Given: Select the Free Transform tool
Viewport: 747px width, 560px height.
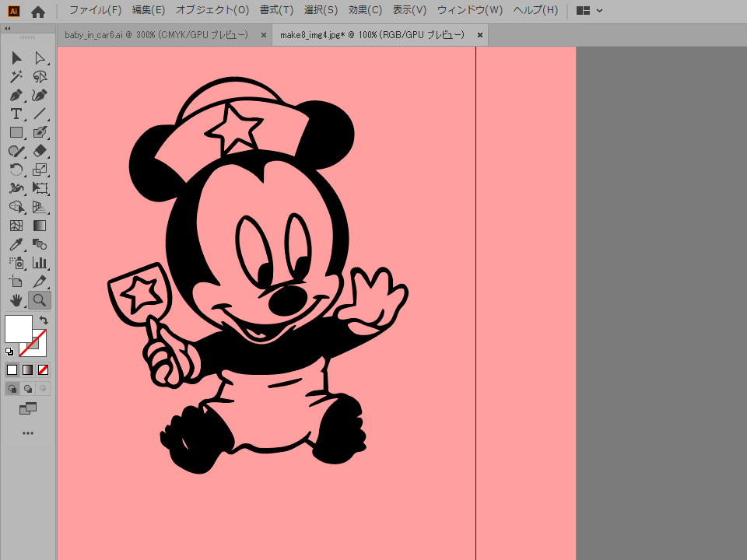Looking at the screenshot, I should [x=40, y=188].
